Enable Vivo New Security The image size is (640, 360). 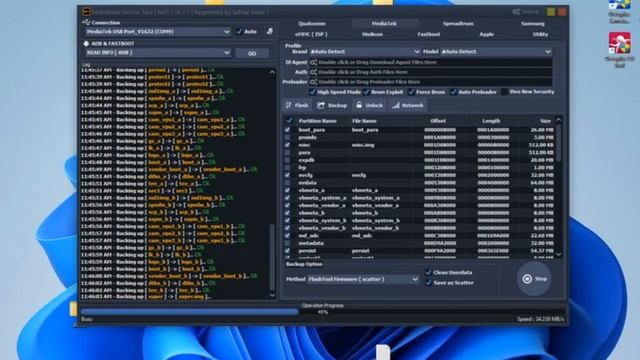click(x=504, y=92)
